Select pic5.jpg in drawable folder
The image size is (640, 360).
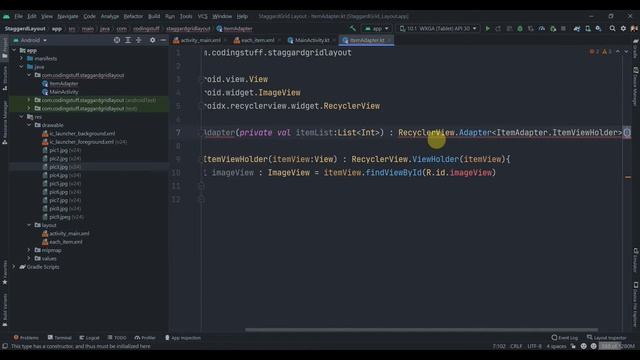click(62, 183)
